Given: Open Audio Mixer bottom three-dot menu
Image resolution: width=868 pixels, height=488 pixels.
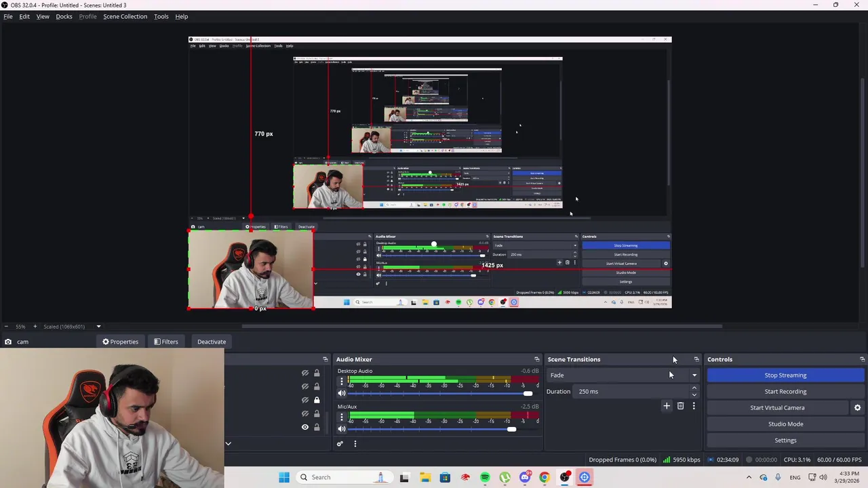Looking at the screenshot, I should coord(355,444).
